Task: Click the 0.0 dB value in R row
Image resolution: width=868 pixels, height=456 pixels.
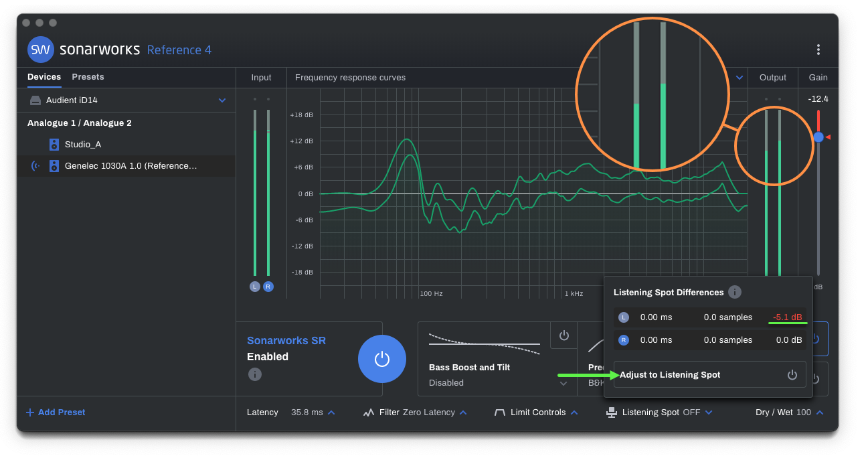Action: coord(789,339)
